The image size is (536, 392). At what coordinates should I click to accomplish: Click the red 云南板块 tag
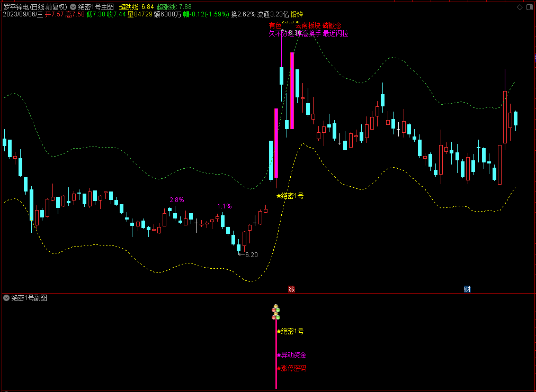tap(308, 26)
